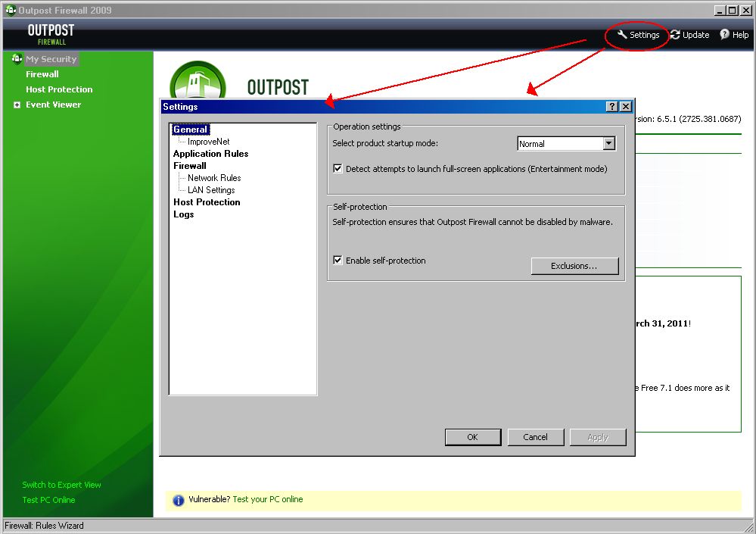The height and width of the screenshot is (534, 756).
Task: Open Network Rules in settings tree
Action: coord(214,177)
